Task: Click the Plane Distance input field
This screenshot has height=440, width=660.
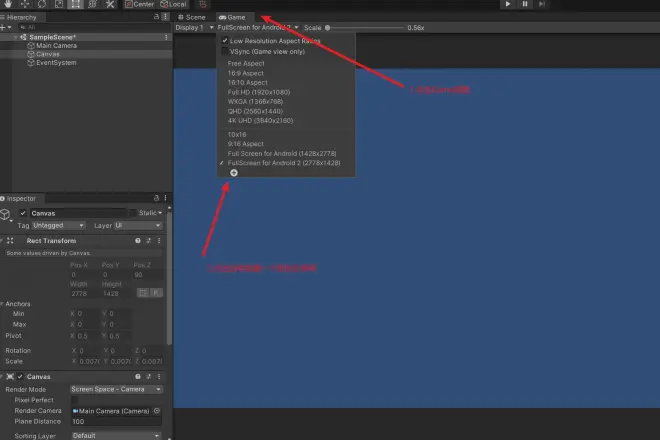Action: pyautogui.click(x=117, y=421)
